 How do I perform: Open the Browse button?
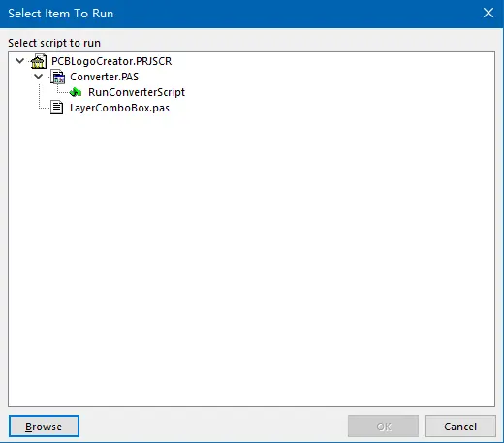point(44,427)
